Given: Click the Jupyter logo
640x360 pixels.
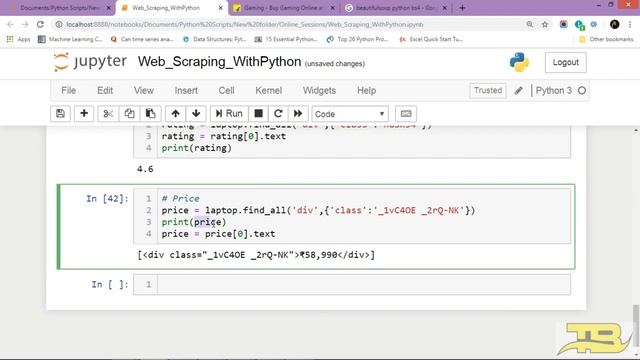Looking at the screenshot, I should pos(90,62).
